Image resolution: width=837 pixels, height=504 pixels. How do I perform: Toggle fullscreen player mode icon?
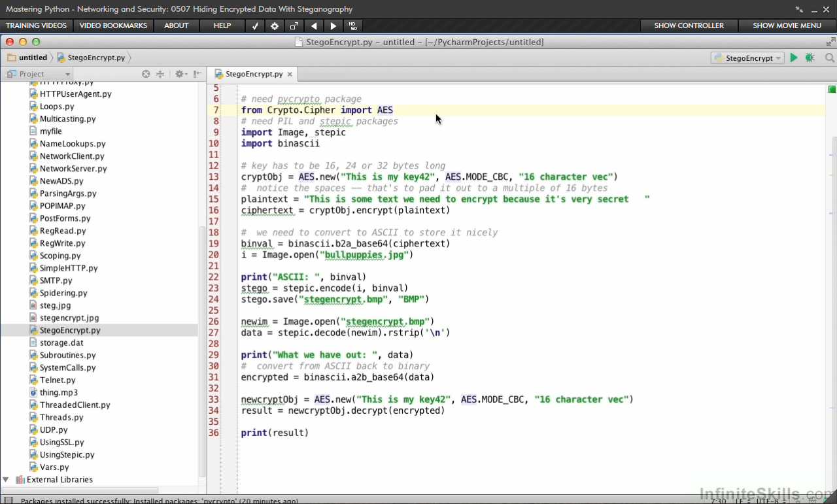tap(294, 25)
